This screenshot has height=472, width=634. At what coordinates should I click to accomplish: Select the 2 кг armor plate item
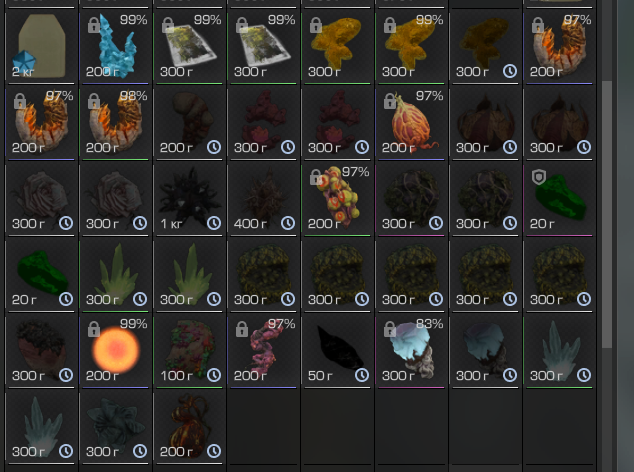click(x=41, y=46)
